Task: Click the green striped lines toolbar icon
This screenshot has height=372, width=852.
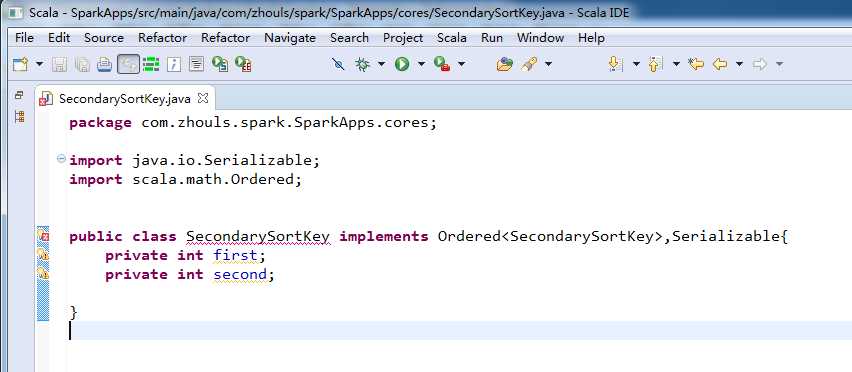Action: tap(151, 65)
